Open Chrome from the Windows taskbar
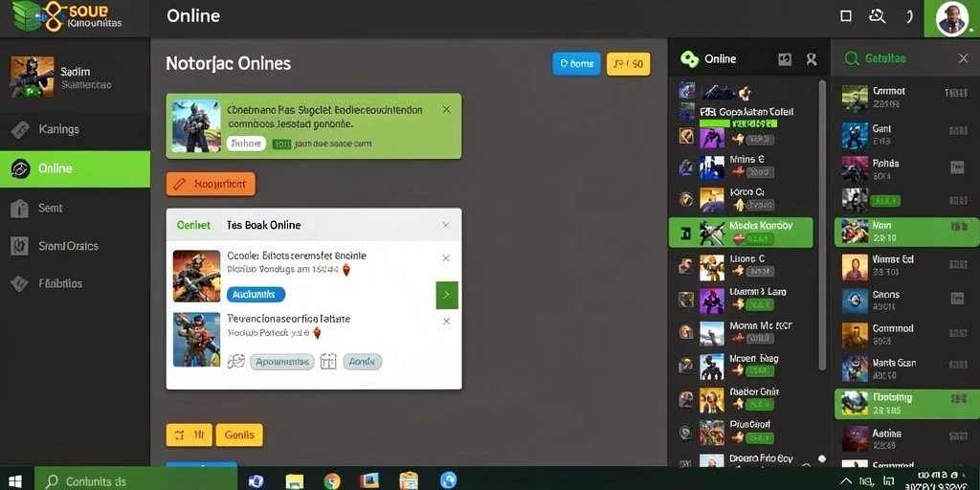Screen dimensions: 980x490 point(332,480)
